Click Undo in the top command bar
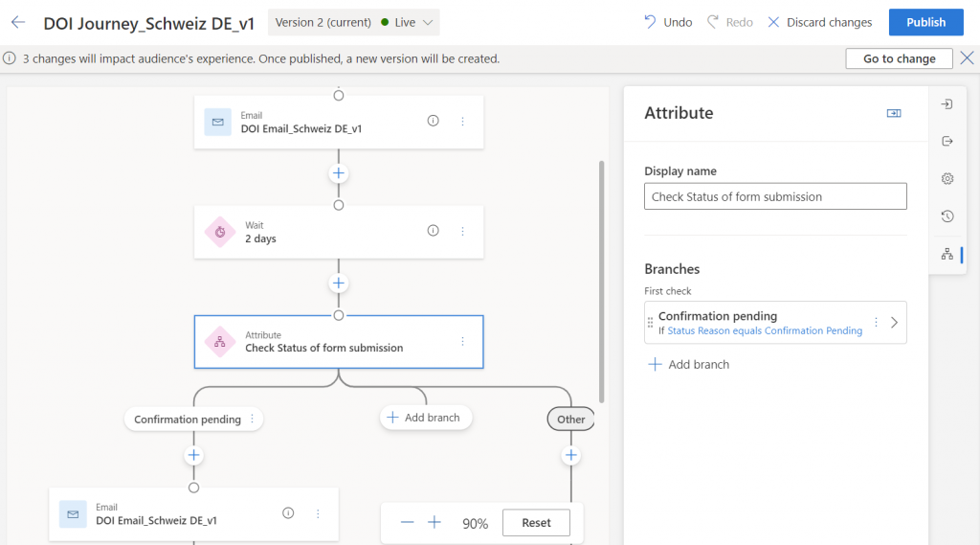980x545 pixels. pos(667,22)
